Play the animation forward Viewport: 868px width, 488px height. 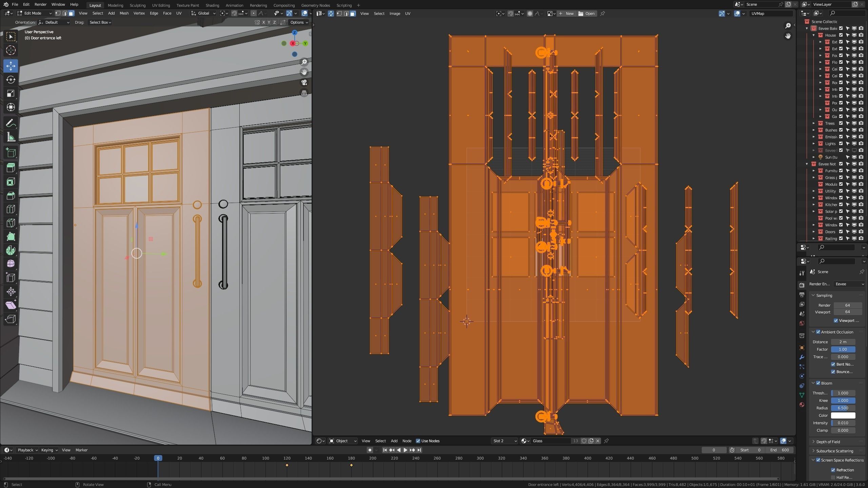pyautogui.click(x=405, y=450)
